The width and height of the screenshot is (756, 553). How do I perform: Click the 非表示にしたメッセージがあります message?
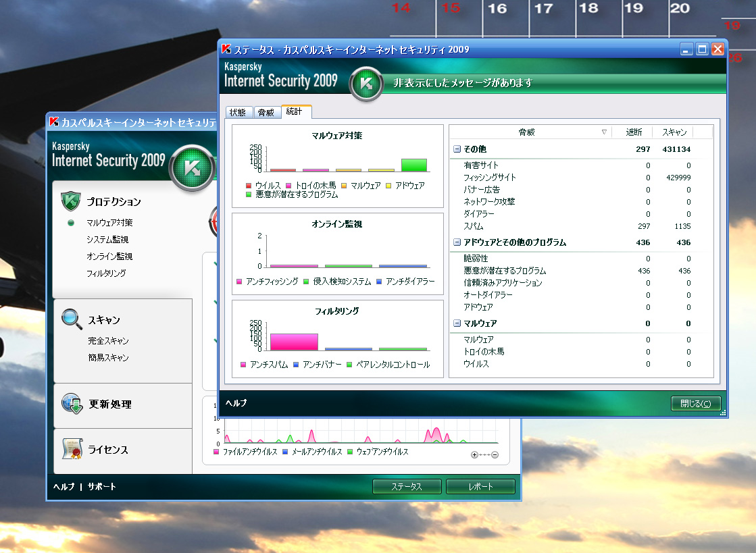(463, 83)
